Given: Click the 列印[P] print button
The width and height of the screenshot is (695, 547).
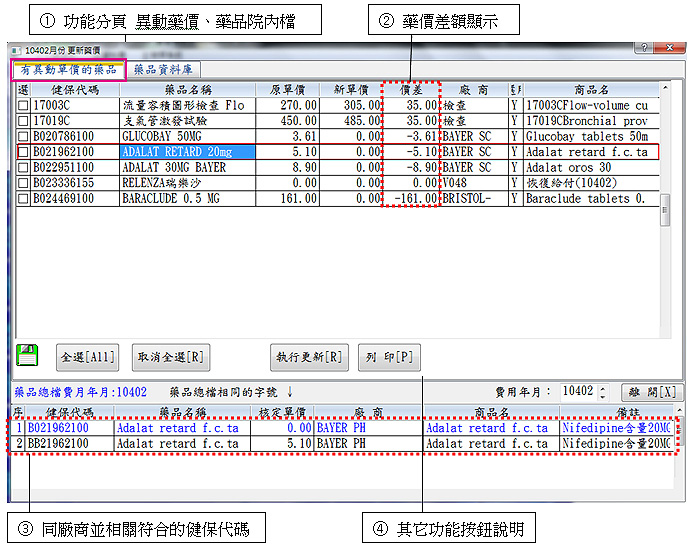Looking at the screenshot, I should click(x=390, y=357).
